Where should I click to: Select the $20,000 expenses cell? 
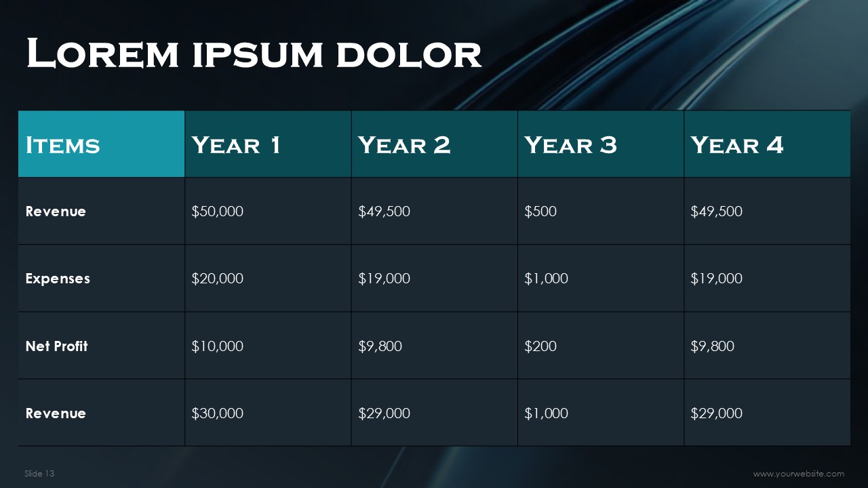pyautogui.click(x=218, y=279)
